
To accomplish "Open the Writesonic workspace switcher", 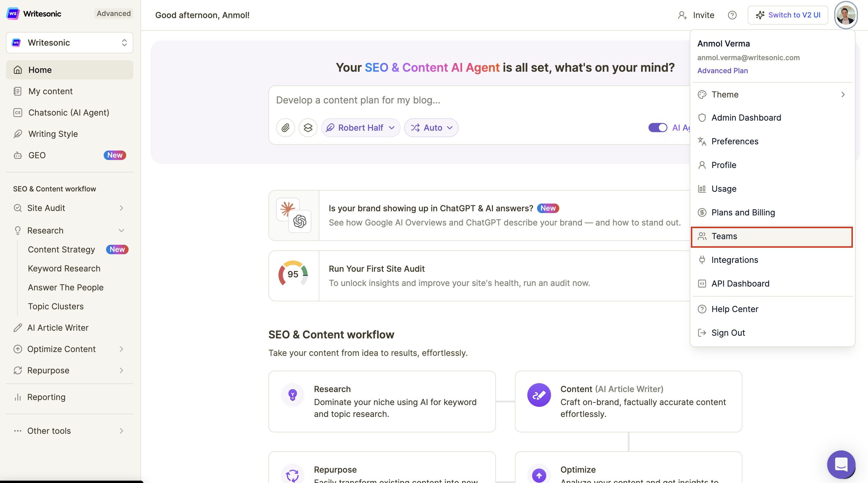I will pyautogui.click(x=69, y=43).
